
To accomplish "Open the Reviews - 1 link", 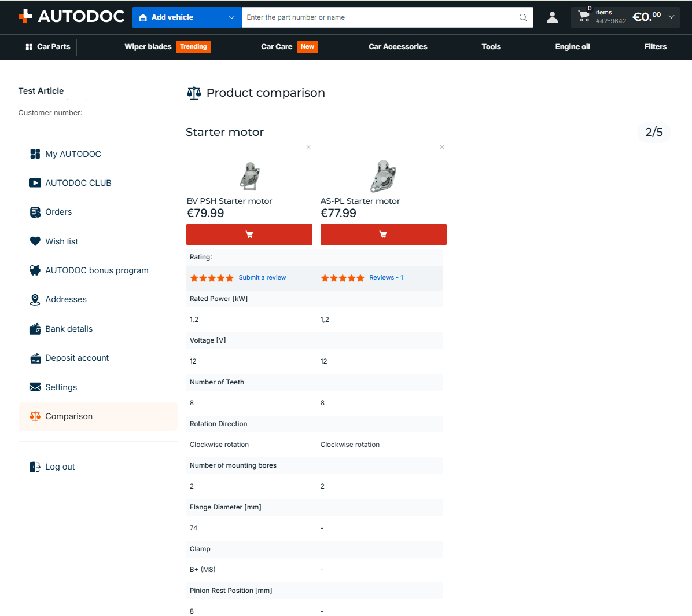I will (386, 277).
